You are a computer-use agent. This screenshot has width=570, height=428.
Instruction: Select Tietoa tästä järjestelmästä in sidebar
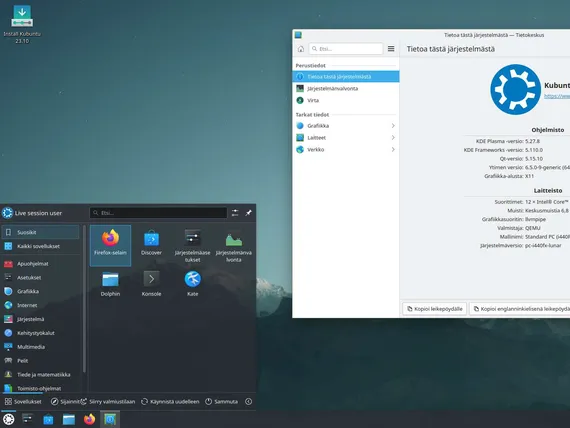(346, 76)
